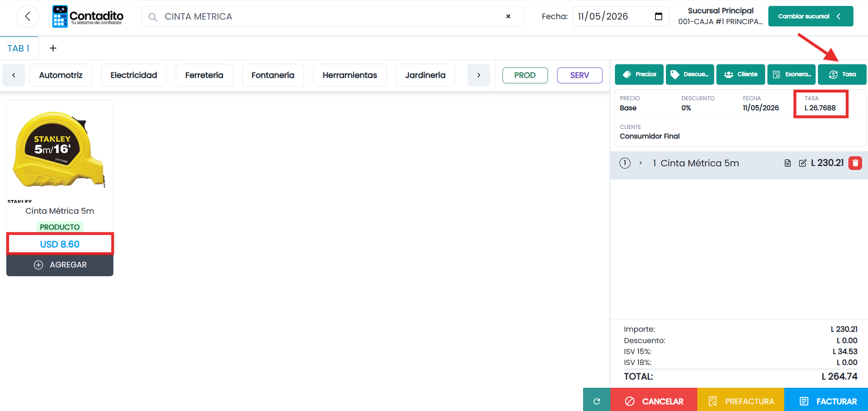This screenshot has height=411, width=868.
Task: Choose a Cliente for the sale
Action: pos(741,74)
